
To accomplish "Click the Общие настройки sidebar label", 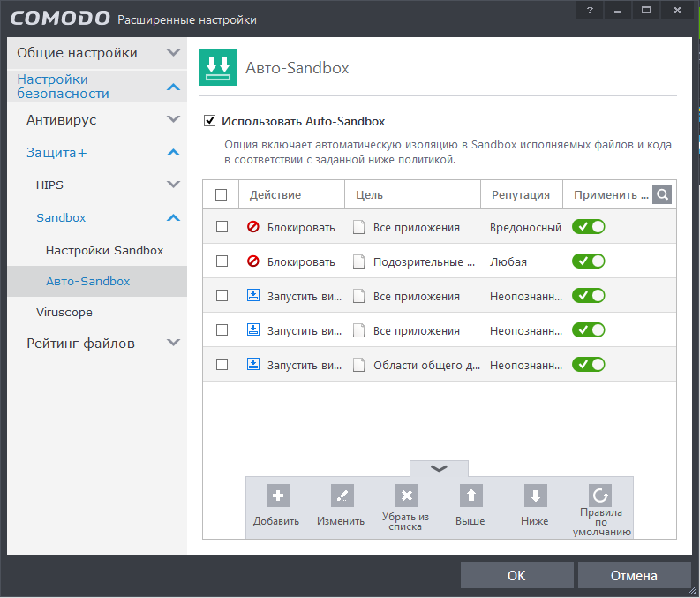I will (77, 53).
